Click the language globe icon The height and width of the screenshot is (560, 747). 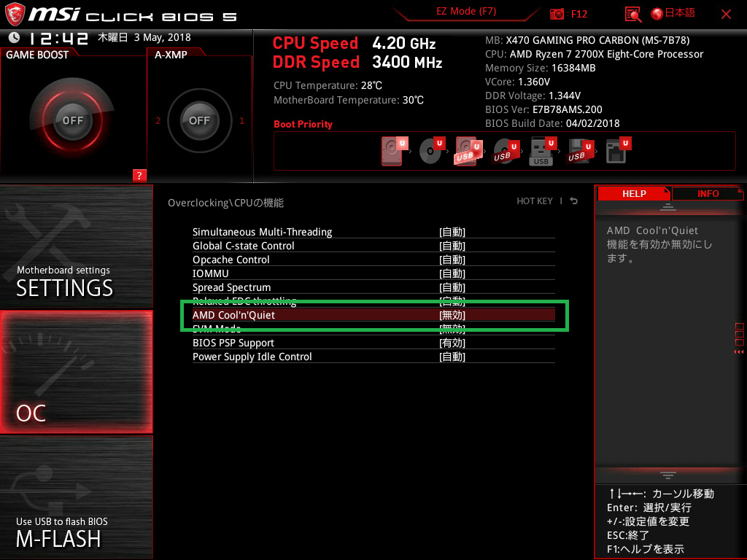coord(657,15)
